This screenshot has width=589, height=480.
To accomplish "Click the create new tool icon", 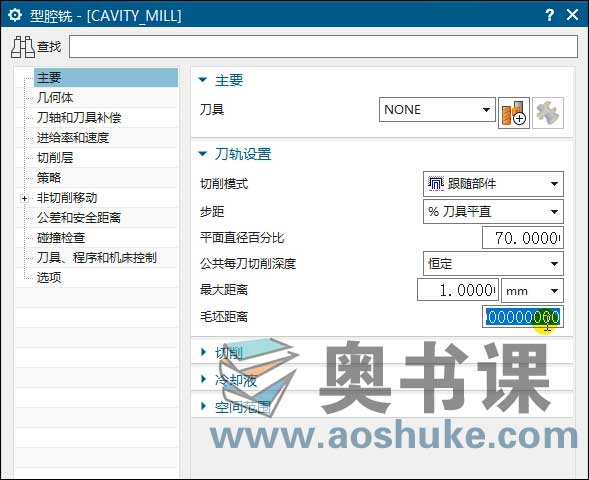I will (x=513, y=113).
